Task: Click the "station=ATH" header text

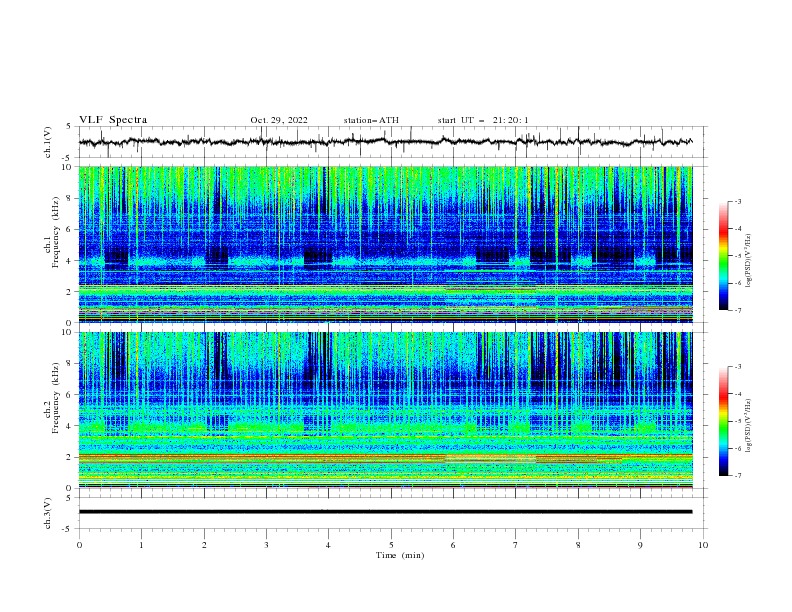Action: point(371,120)
